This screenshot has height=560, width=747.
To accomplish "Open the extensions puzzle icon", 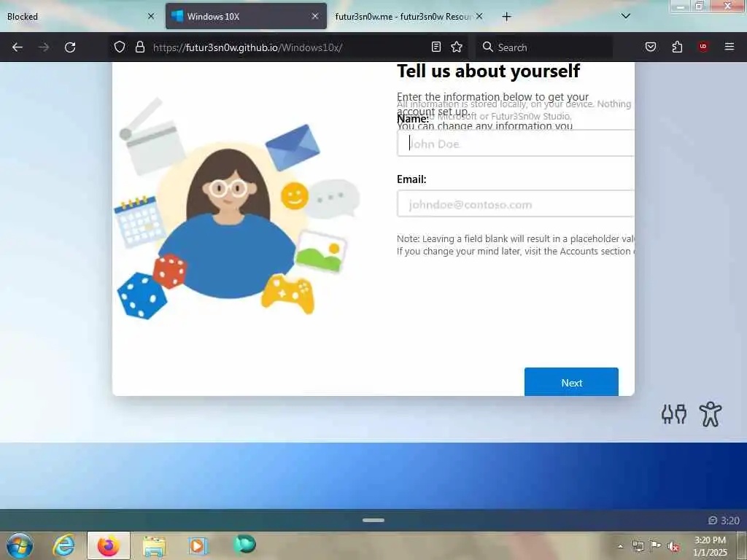I will (x=677, y=47).
